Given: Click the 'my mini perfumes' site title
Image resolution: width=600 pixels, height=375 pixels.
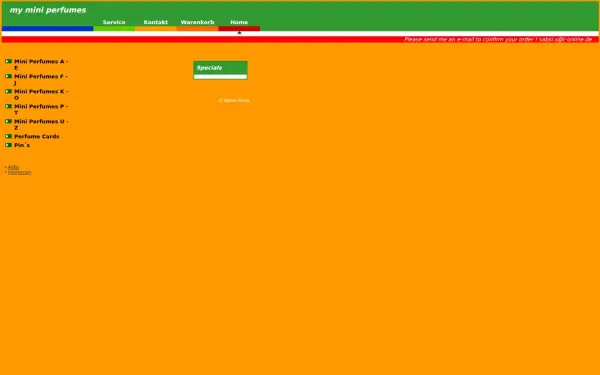Looking at the screenshot, I should [48, 10].
